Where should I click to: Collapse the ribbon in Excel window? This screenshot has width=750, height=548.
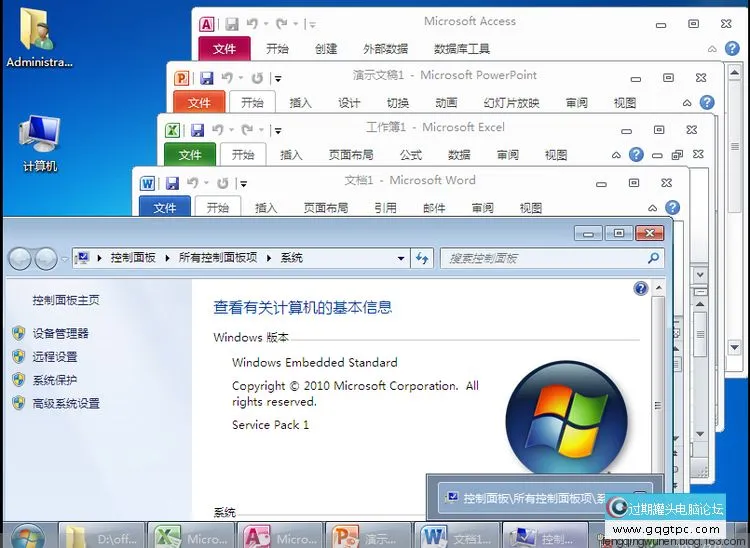pyautogui.click(x=616, y=155)
